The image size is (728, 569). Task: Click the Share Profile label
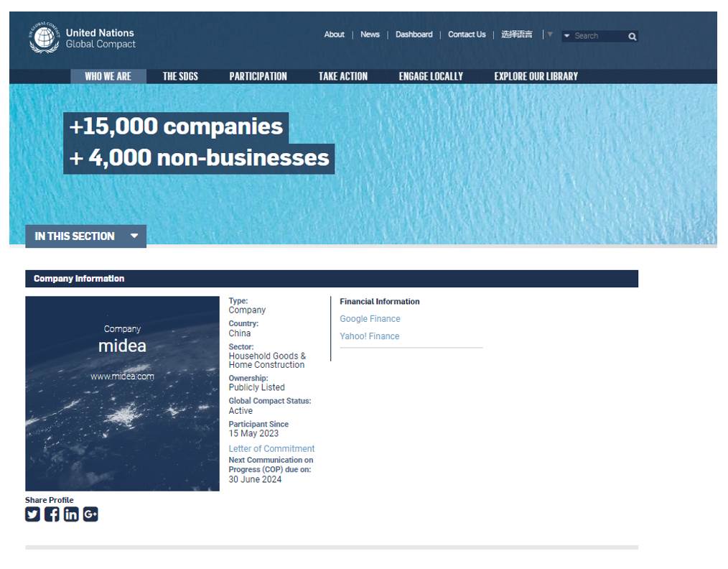[50, 500]
